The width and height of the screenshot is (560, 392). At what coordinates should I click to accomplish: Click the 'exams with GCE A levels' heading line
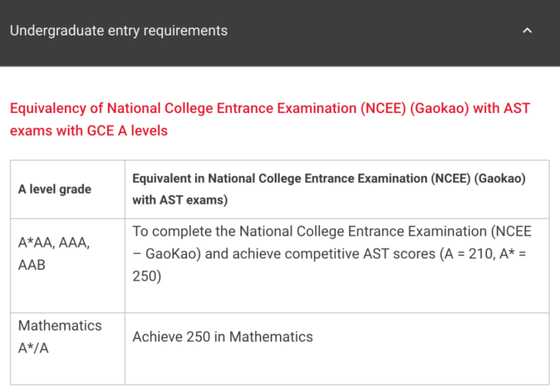coord(89,131)
